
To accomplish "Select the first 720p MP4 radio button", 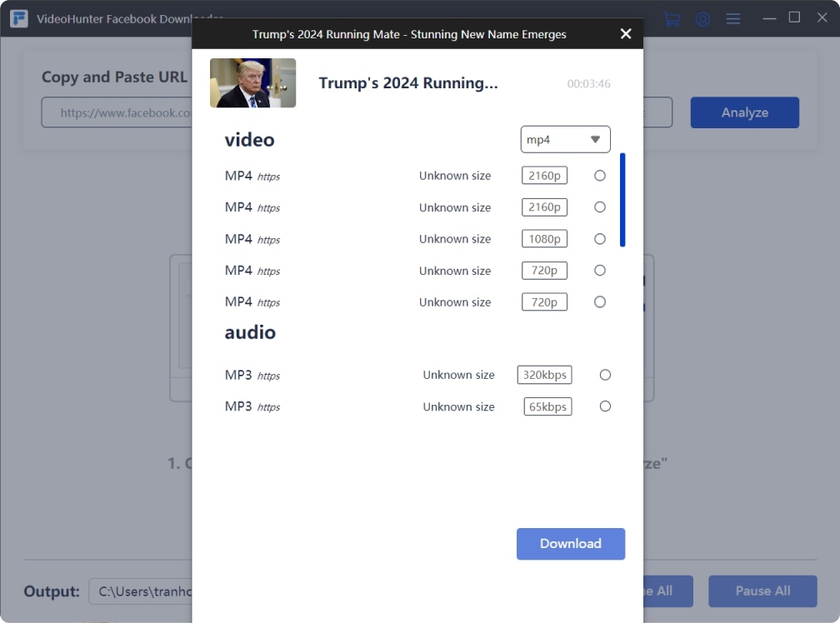I will tap(600, 271).
